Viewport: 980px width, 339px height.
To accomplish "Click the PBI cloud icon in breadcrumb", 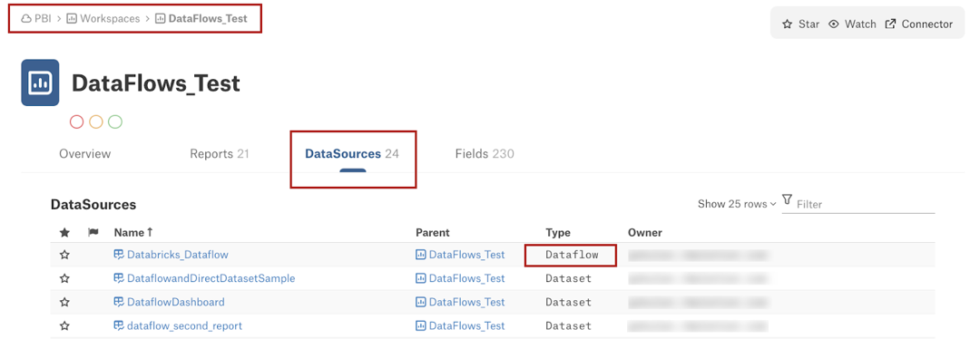I will pos(26,19).
